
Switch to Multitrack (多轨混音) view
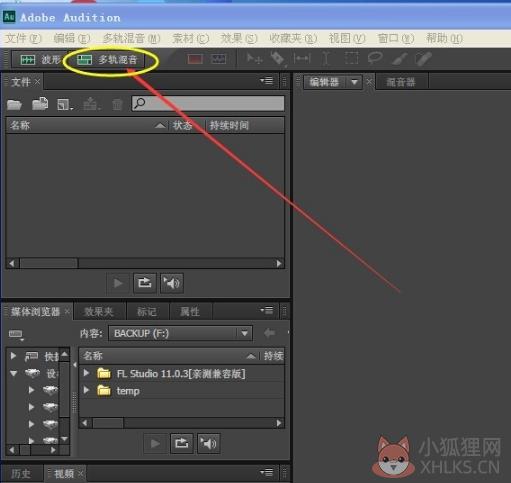point(107,60)
